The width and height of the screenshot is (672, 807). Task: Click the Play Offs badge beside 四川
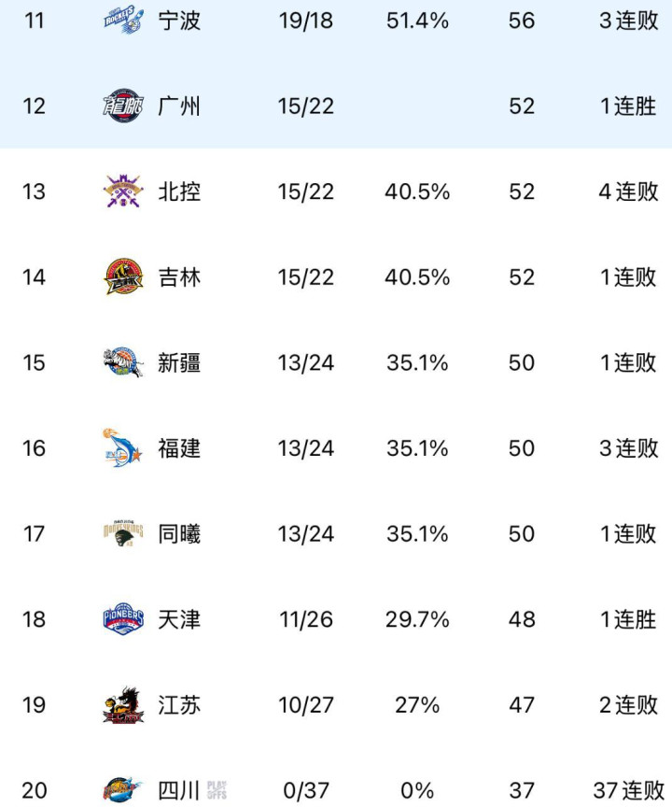click(x=217, y=790)
